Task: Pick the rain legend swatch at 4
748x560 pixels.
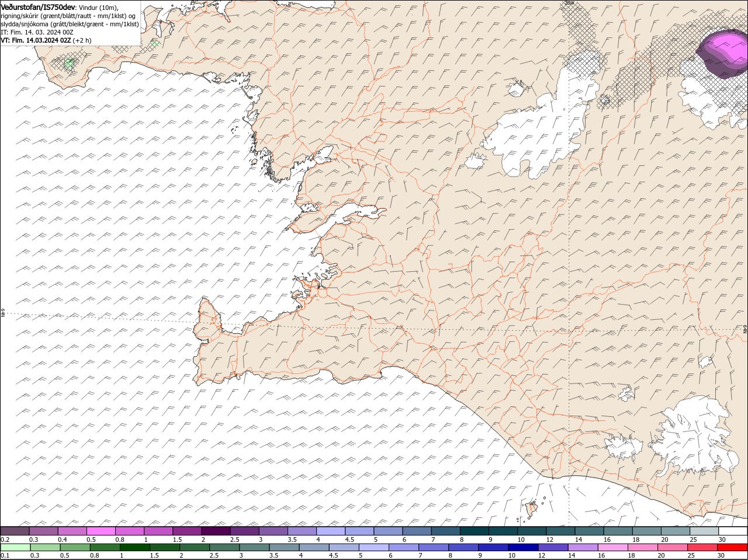Action: point(314,547)
